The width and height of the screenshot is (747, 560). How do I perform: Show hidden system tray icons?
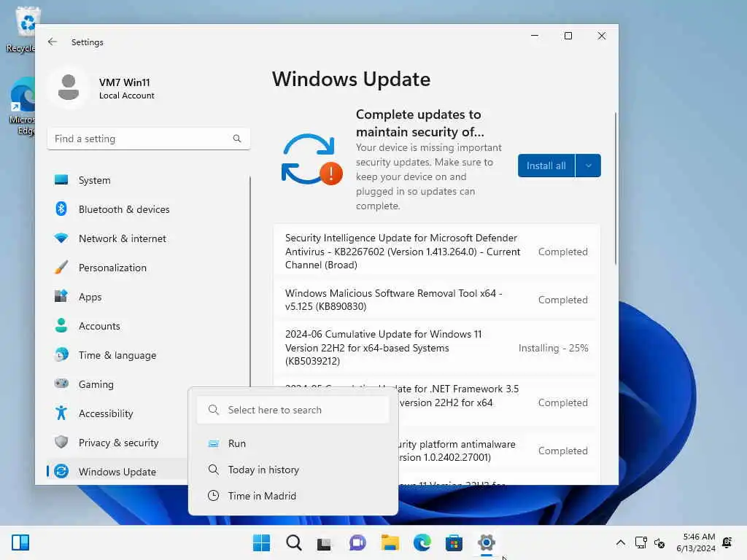pyautogui.click(x=620, y=542)
